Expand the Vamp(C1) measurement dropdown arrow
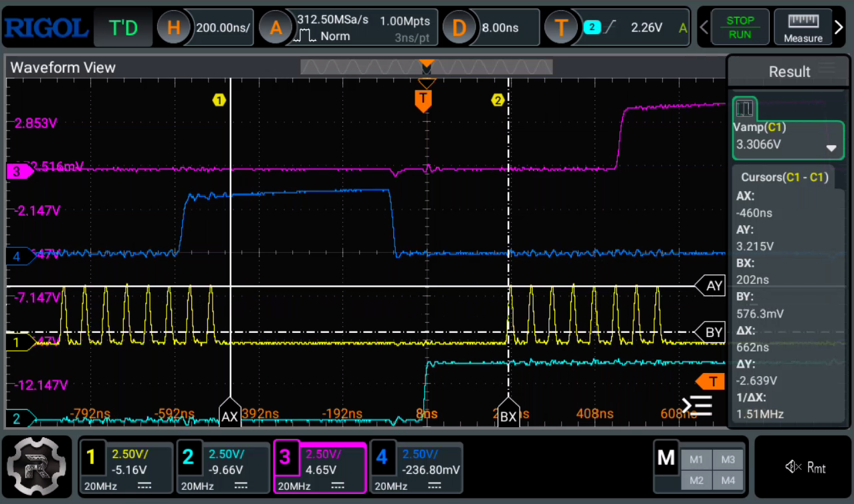854x504 pixels. point(831,148)
